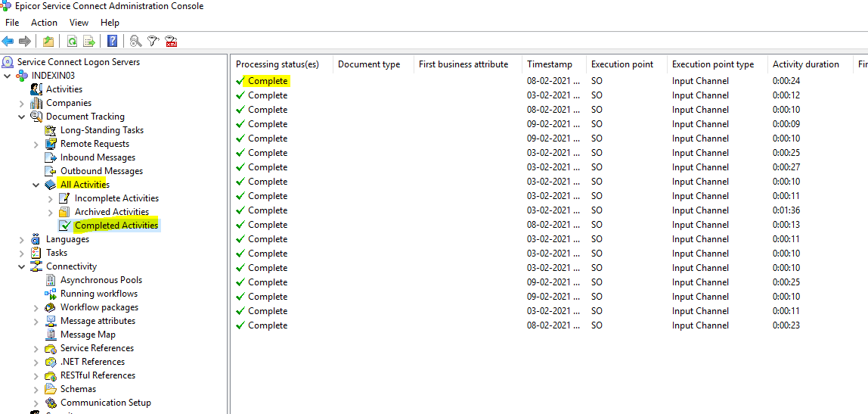Image resolution: width=868 pixels, height=414 pixels.
Task: Select the row with duration 0:00:12
Action: (x=549, y=95)
